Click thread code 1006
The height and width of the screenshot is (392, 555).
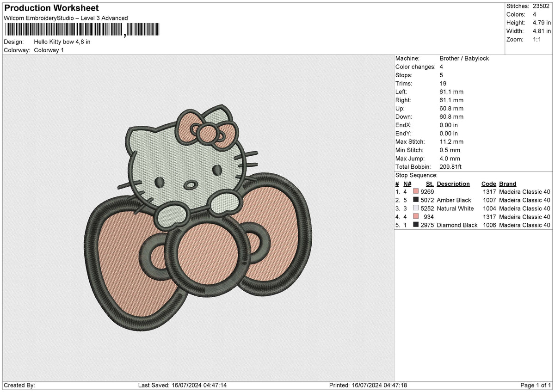[489, 225]
